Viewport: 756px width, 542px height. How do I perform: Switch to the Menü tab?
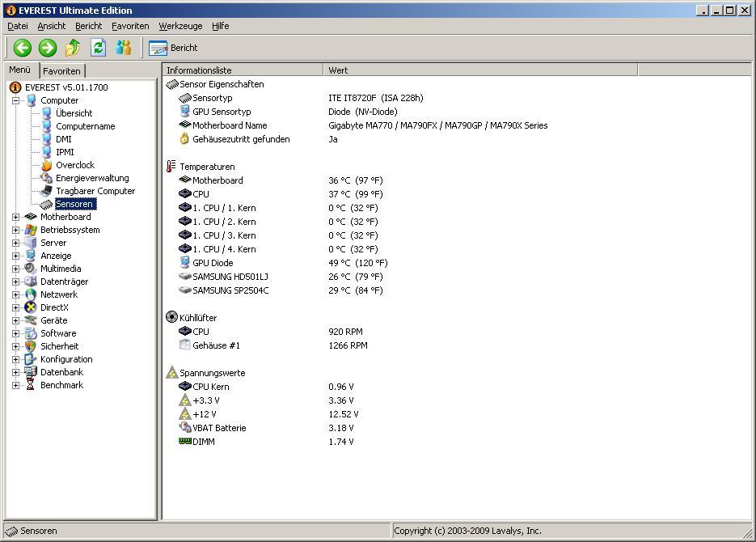pyautogui.click(x=20, y=70)
